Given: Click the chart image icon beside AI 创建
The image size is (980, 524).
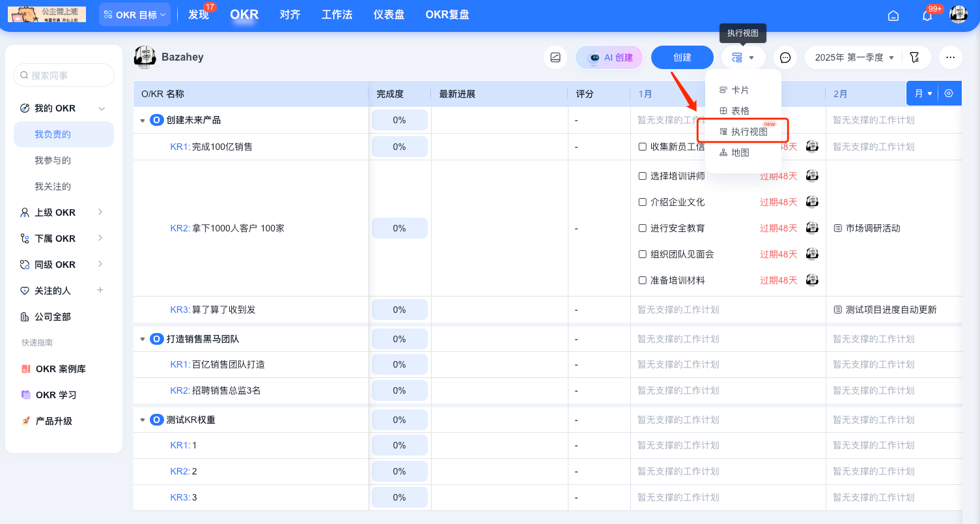Looking at the screenshot, I should click(x=555, y=57).
